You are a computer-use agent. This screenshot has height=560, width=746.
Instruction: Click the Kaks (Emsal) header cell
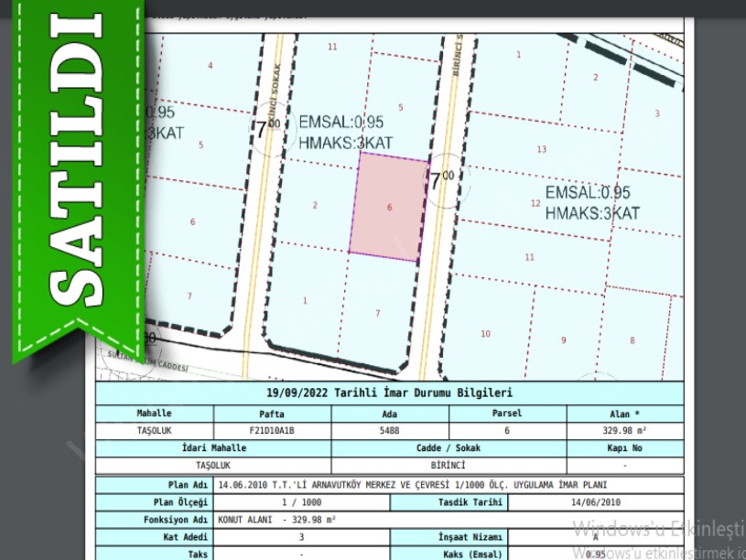pyautogui.click(x=449, y=554)
